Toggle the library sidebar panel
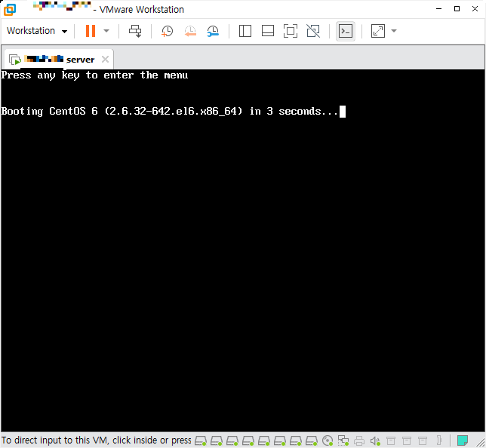This screenshot has width=486, height=448. [245, 31]
